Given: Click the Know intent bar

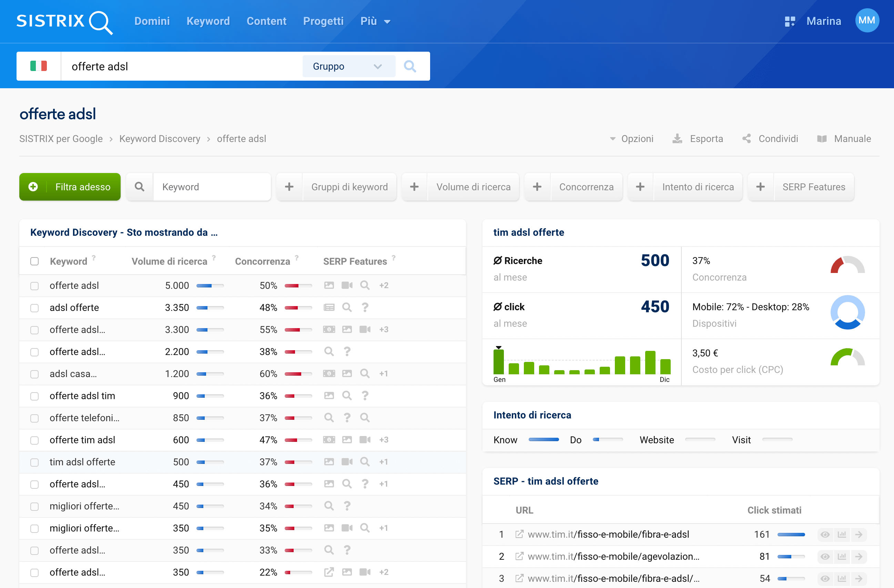Looking at the screenshot, I should (x=543, y=439).
